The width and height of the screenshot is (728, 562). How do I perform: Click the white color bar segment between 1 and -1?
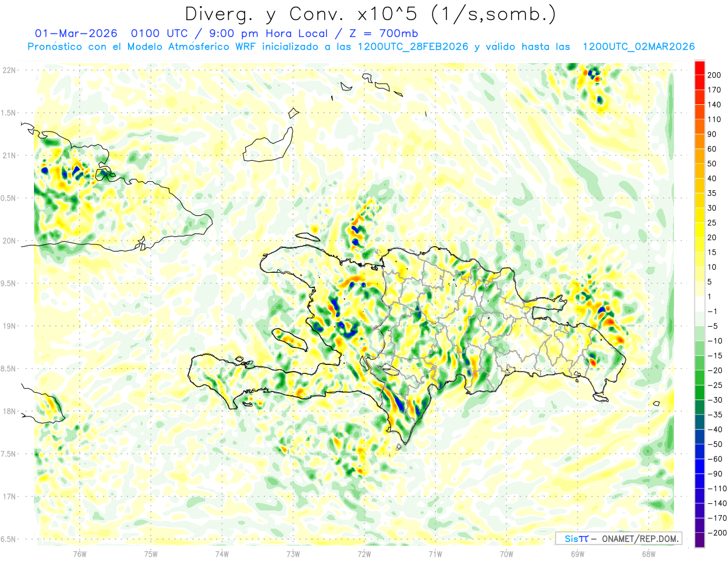[699, 304]
